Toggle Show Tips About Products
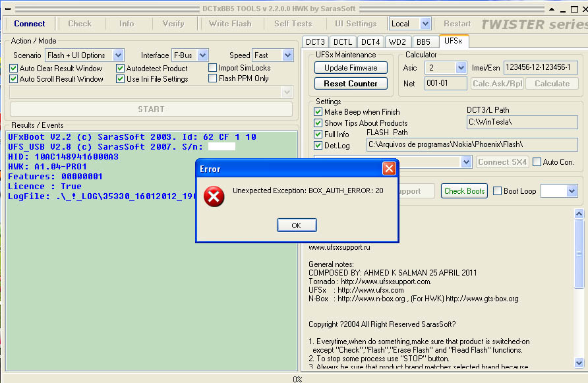Image resolution: width=588 pixels, height=383 pixels. (318, 123)
